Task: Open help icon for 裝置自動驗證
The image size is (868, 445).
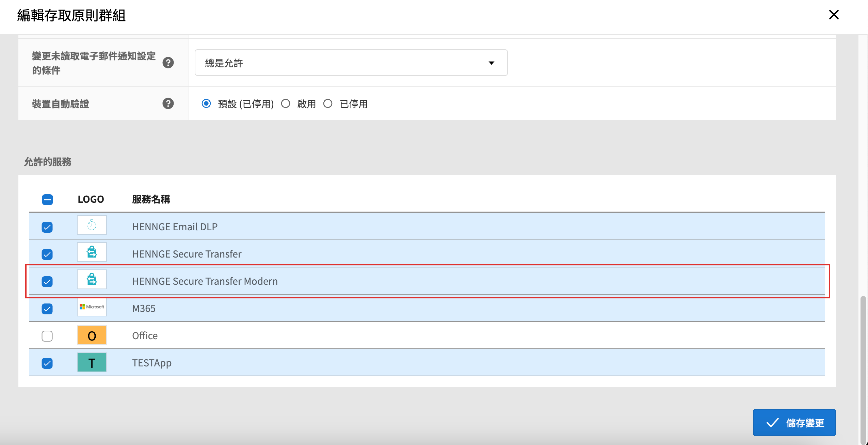Action: click(x=168, y=103)
